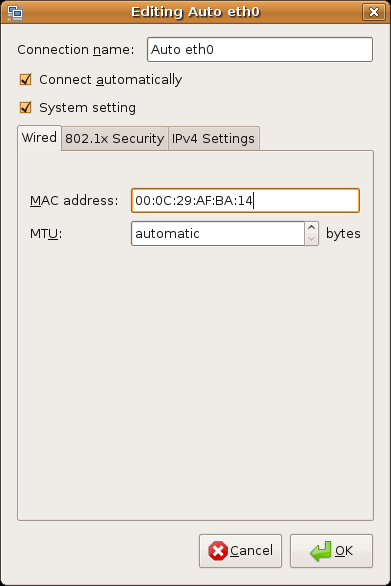Click the Connect automatically label text
This screenshot has width=391, height=586.
pyautogui.click(x=111, y=80)
